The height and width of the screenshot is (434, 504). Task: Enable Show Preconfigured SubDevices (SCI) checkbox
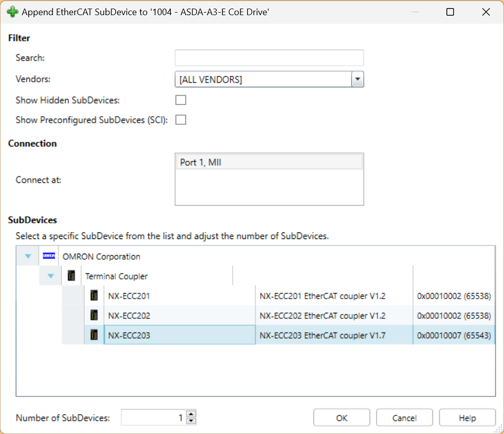click(x=181, y=120)
